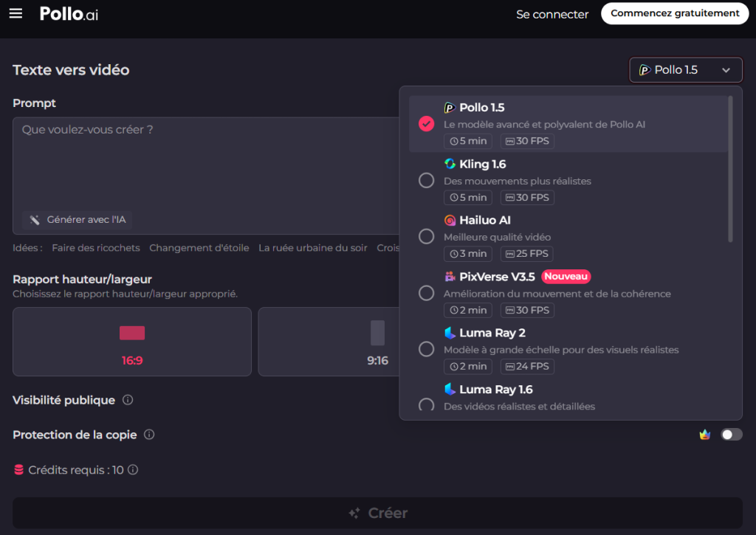Click the chevron arrow of the model selector
Viewport: 756px width, 535px height.
[726, 70]
